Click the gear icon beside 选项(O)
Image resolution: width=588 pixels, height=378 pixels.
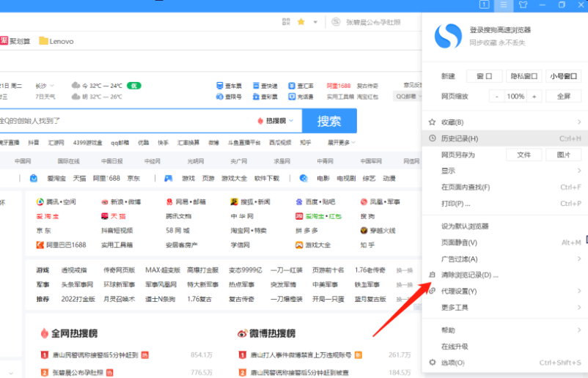(433, 363)
